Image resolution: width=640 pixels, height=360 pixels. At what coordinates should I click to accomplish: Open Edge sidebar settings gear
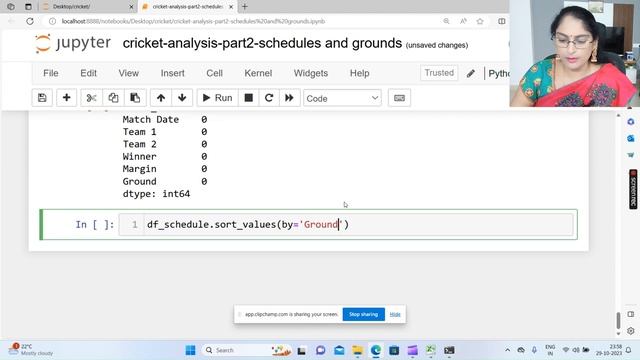pos(631,331)
